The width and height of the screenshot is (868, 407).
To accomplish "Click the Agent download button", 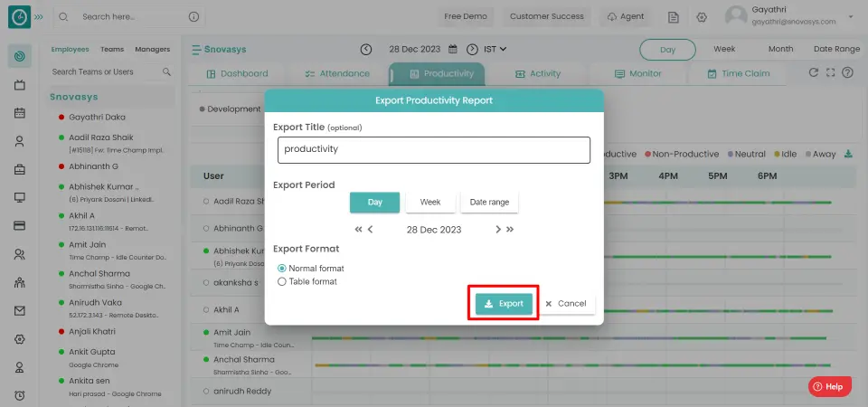I will point(626,16).
